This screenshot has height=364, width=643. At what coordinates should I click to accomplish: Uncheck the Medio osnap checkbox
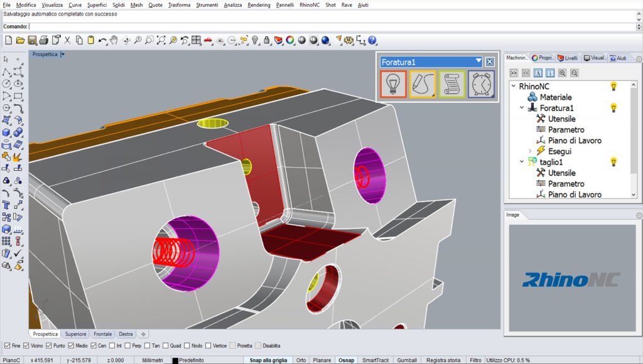(71, 346)
